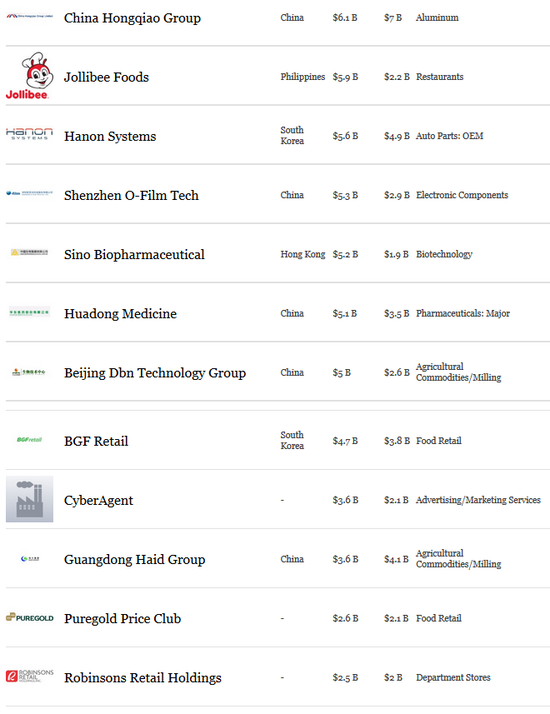
Task: Click the Puregold logo
Action: click(x=30, y=617)
